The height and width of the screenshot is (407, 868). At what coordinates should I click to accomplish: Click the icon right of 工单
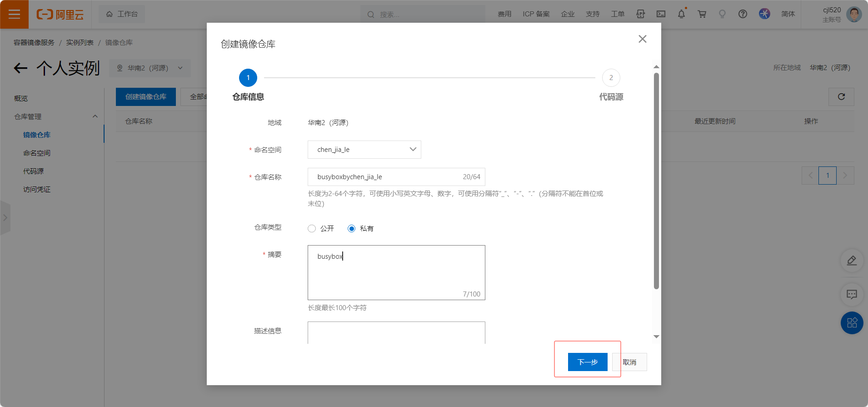(x=640, y=14)
